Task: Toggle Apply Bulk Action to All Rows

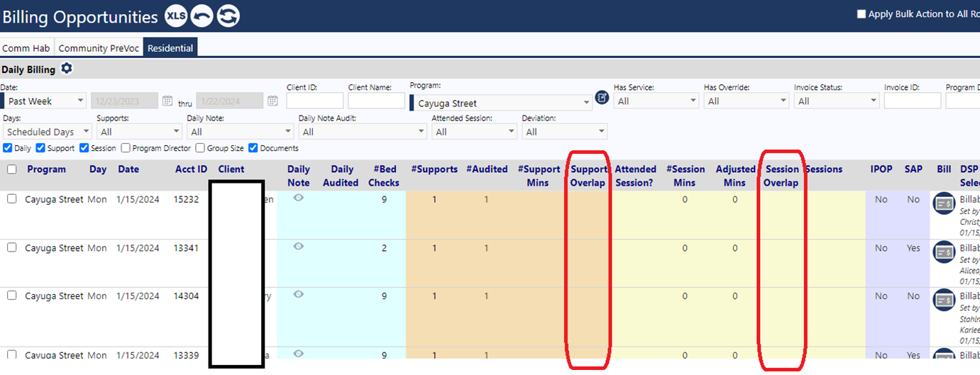Action: [861, 14]
